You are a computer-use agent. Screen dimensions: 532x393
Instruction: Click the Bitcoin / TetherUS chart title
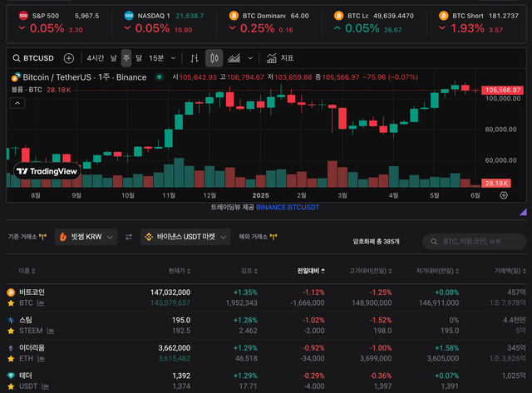(x=85, y=77)
